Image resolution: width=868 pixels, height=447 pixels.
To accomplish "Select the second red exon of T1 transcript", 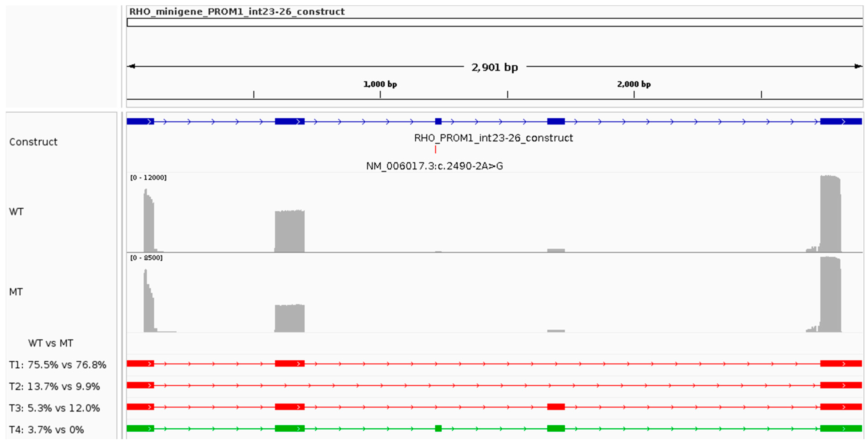I will (289, 363).
